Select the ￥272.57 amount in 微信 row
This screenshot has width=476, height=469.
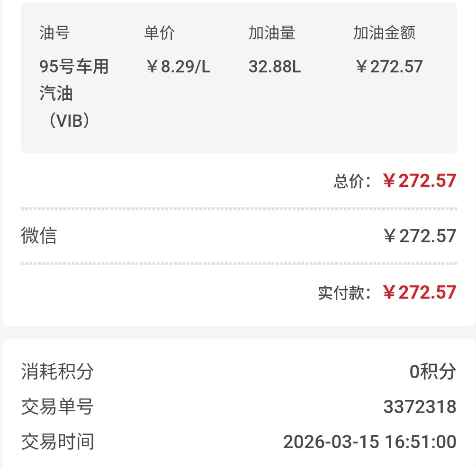point(419,236)
